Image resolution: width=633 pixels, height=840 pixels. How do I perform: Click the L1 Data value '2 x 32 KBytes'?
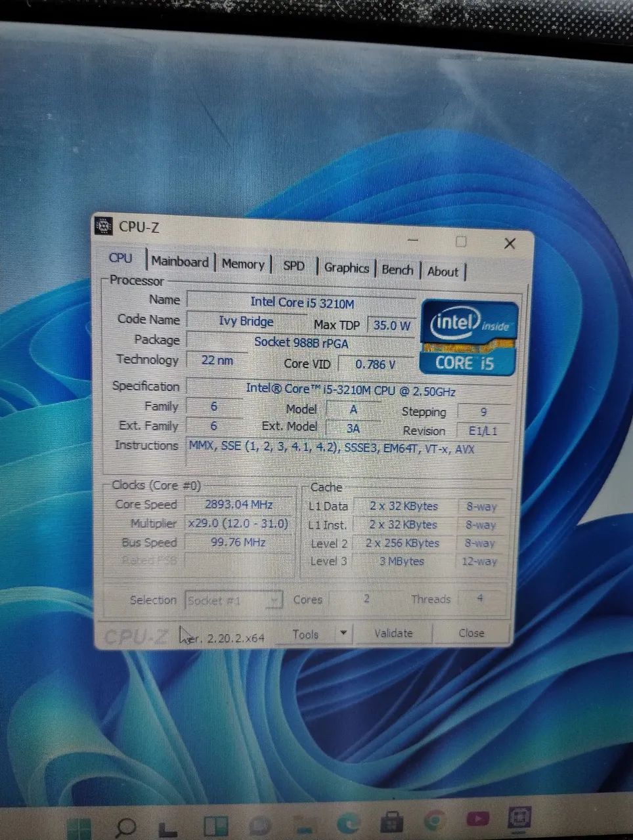[x=403, y=506]
